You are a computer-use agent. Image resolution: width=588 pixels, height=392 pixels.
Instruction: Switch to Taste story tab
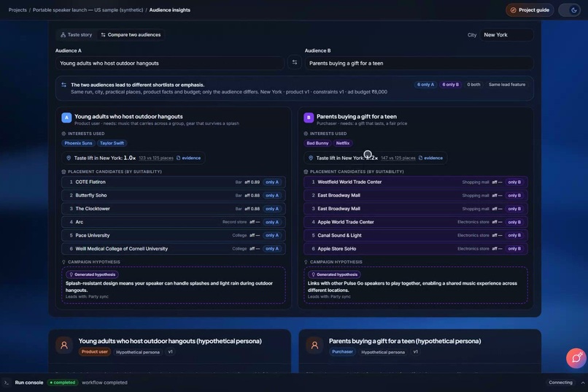77,35
